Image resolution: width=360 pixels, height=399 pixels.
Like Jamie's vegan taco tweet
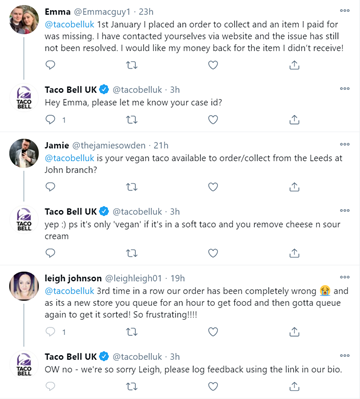tap(213, 187)
